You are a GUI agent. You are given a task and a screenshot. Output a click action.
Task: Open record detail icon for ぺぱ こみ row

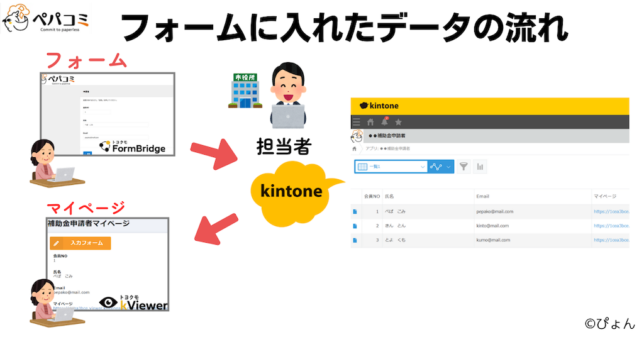[355, 212]
